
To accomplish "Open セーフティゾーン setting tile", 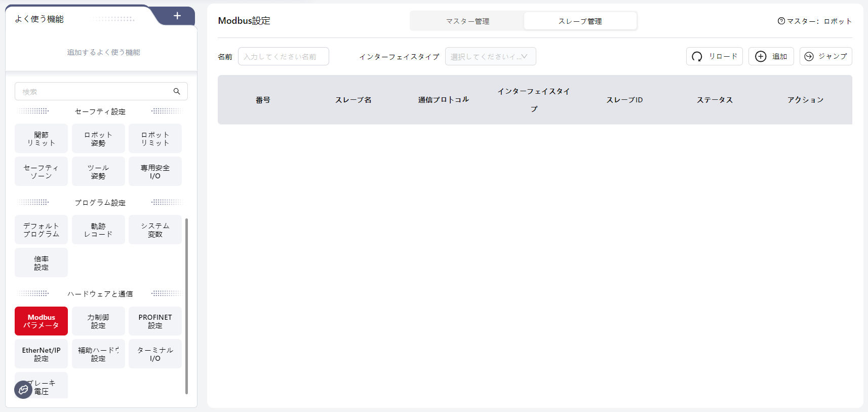I will (x=41, y=171).
